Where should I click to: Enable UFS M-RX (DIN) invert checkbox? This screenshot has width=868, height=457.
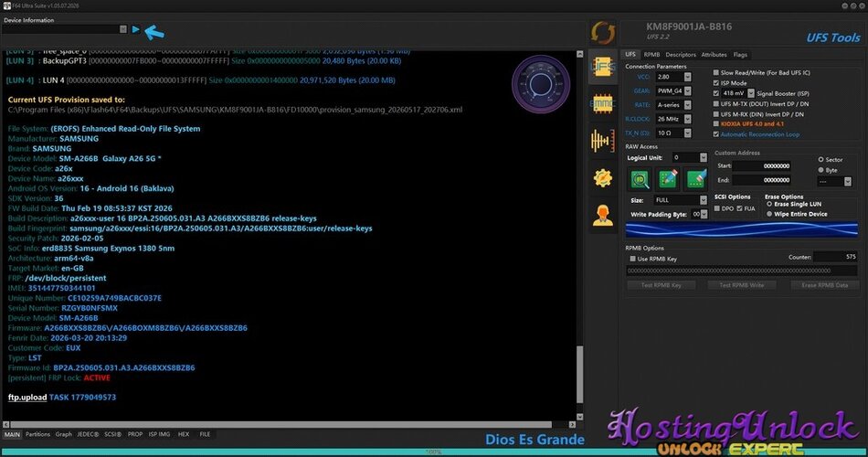tap(715, 114)
